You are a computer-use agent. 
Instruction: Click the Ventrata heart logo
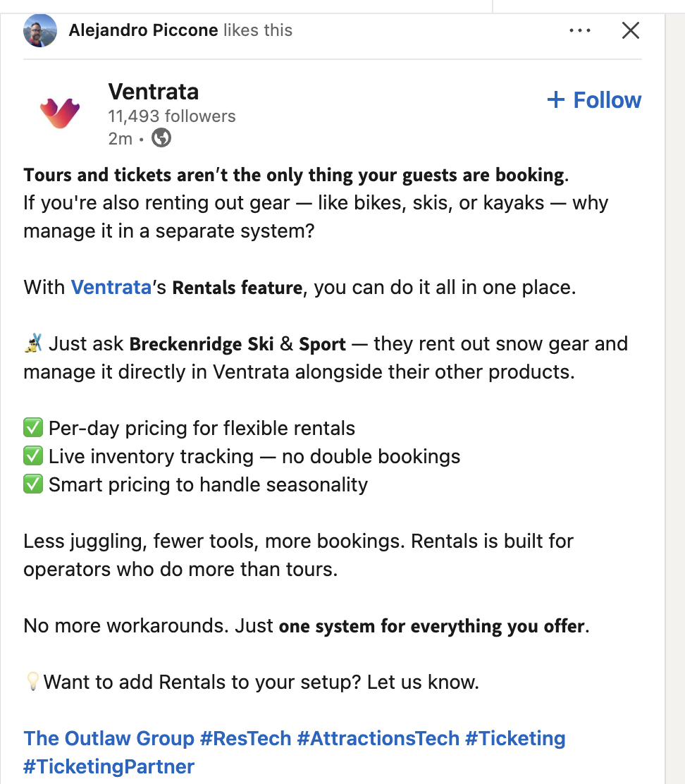click(60, 113)
